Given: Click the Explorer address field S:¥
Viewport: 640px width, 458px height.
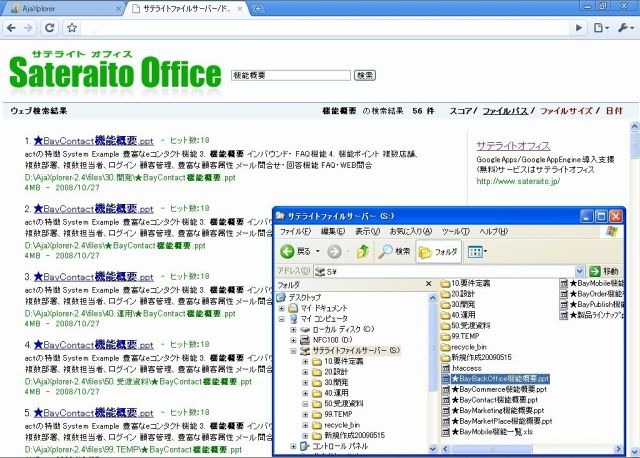Looking at the screenshot, I should 444,271.
